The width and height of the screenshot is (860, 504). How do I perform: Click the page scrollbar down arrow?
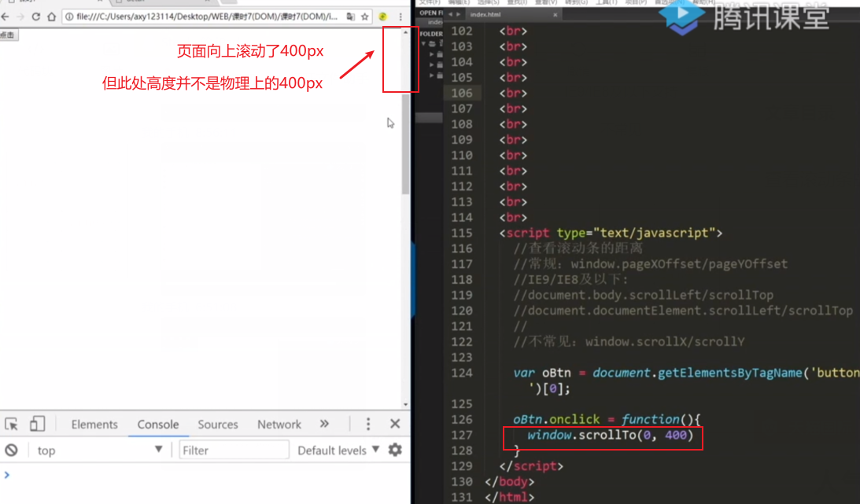[x=405, y=405]
